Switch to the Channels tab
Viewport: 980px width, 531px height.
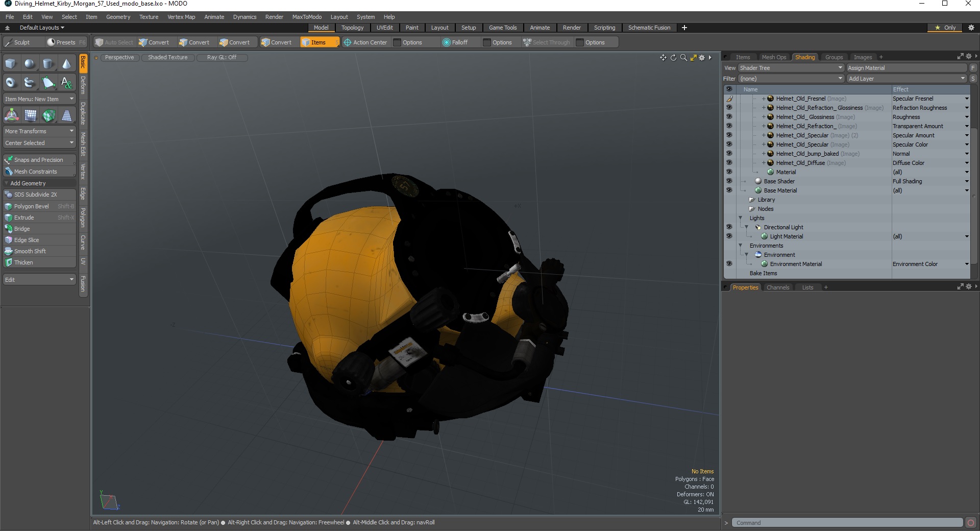(x=778, y=287)
